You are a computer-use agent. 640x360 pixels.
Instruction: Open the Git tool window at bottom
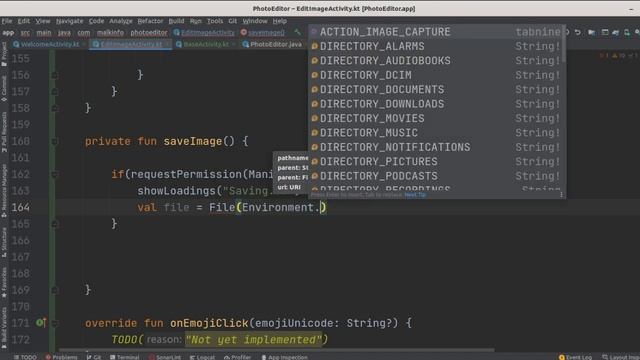(94, 357)
